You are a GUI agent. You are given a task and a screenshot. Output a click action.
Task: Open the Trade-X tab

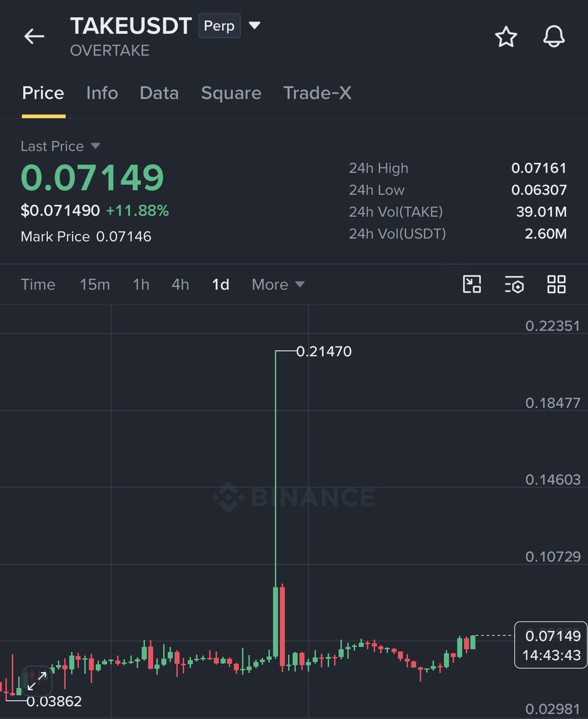317,93
